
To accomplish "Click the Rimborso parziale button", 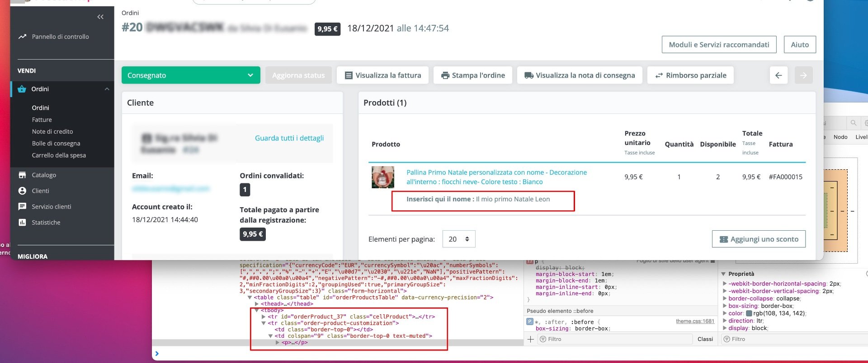I will [690, 75].
